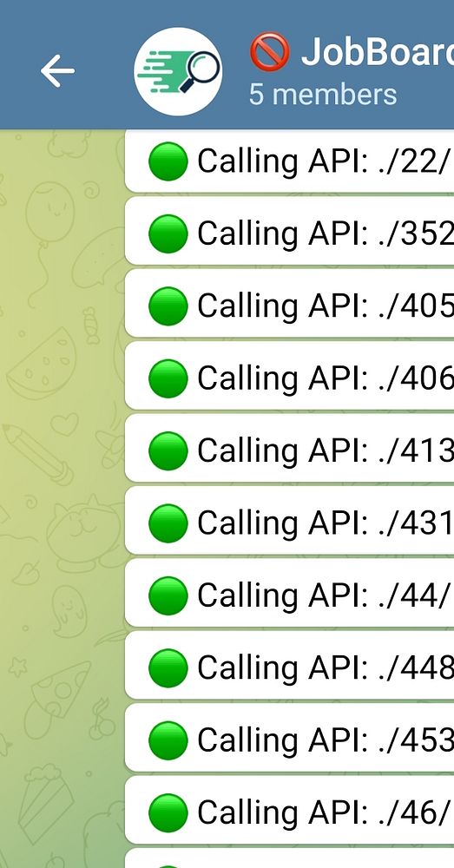Tap the "Calling API: ./413" message text
This screenshot has height=868, width=454.
(326, 451)
